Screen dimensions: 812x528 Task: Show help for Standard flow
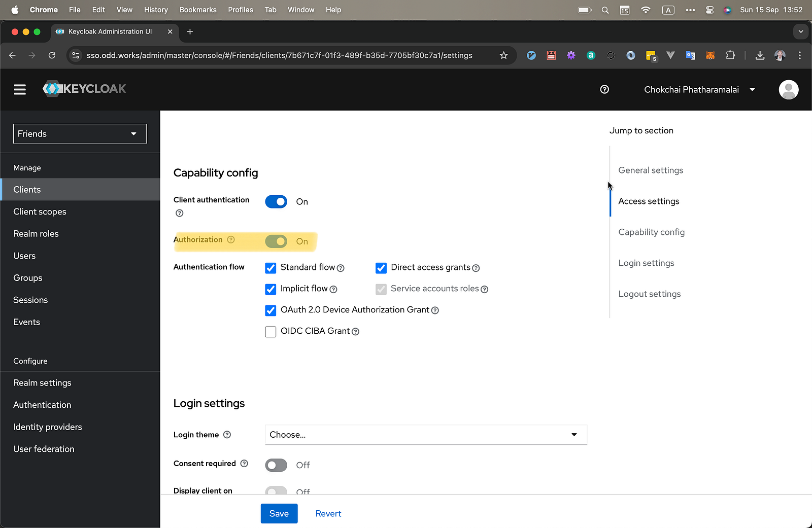(341, 268)
